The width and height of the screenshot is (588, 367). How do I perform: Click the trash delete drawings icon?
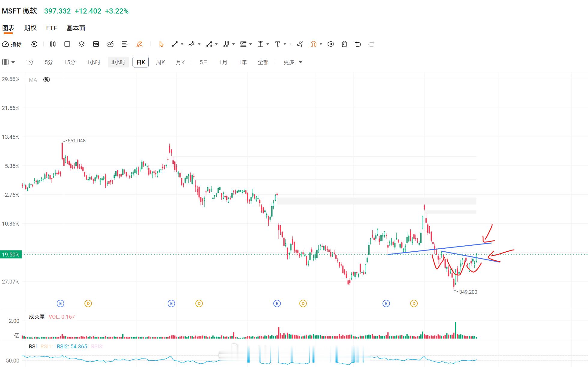click(x=344, y=44)
